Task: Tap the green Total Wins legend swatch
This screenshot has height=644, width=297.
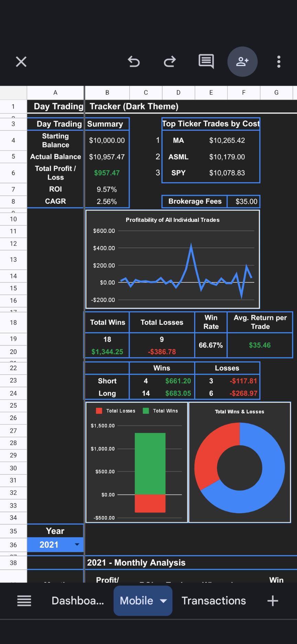Action: [146, 411]
